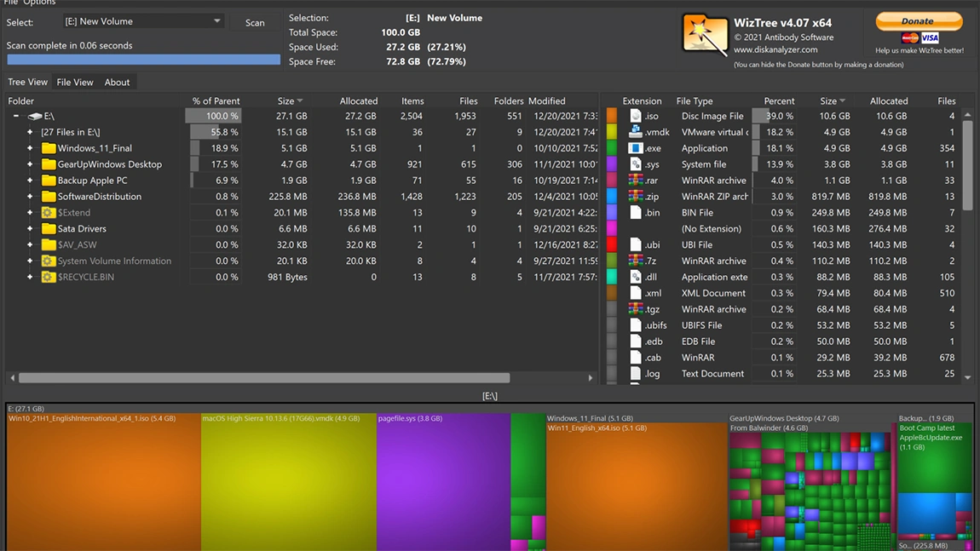The image size is (980, 551).
Task: Click the $RECYCLE.BIN folder icon
Action: coord(49,277)
